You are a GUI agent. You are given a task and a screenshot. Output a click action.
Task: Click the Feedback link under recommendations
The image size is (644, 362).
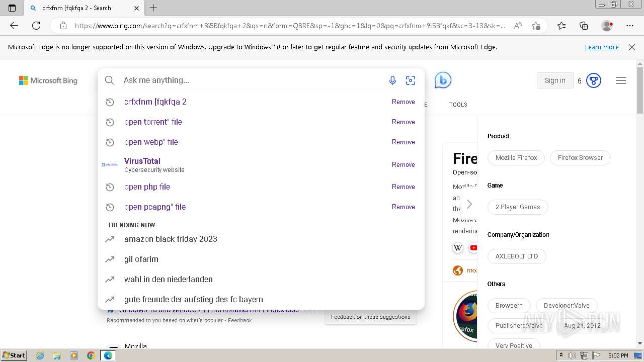pyautogui.click(x=240, y=320)
